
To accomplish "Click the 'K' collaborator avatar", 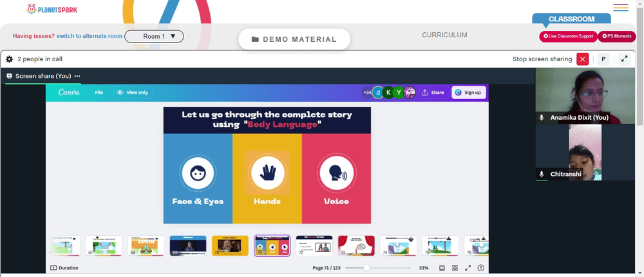I will (388, 93).
